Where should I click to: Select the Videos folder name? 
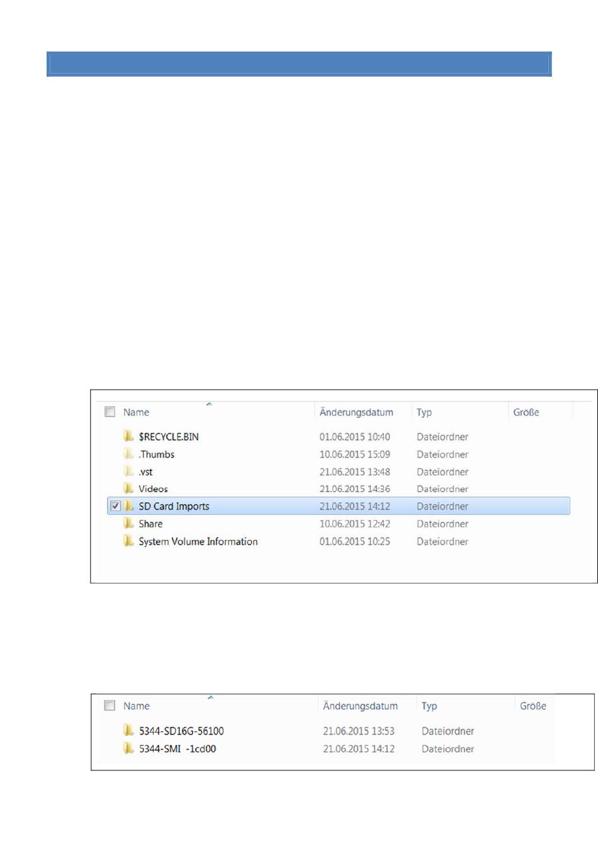pos(153,489)
